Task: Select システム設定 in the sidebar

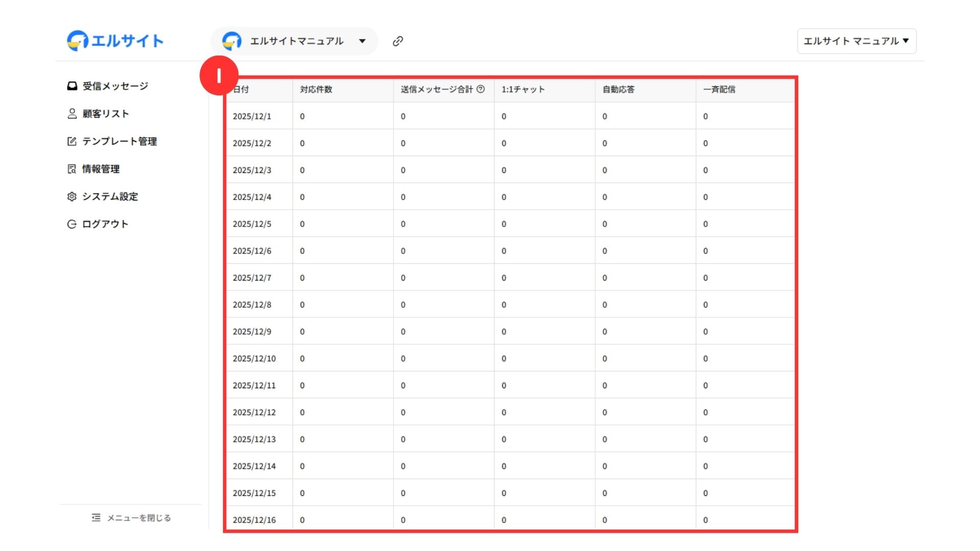Action: click(x=110, y=196)
